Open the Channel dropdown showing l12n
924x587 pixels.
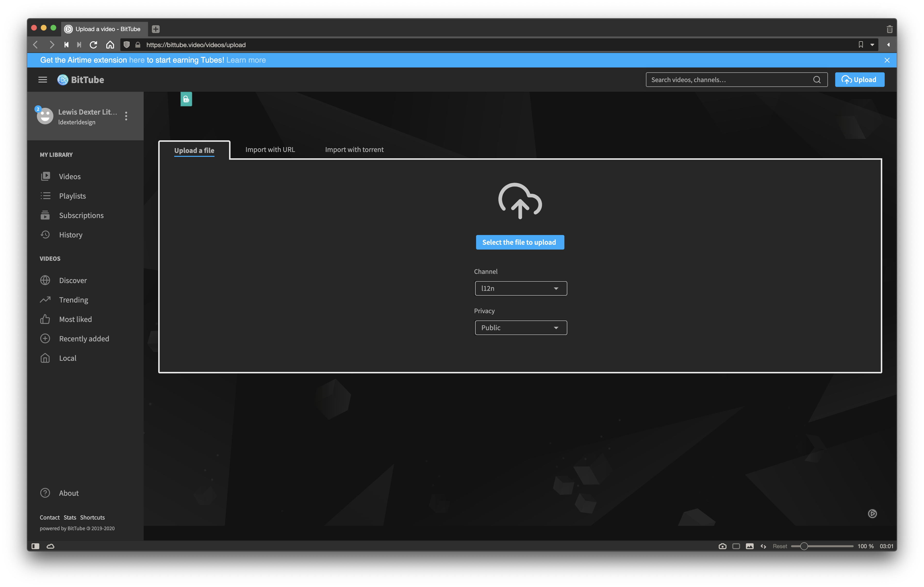(x=520, y=288)
